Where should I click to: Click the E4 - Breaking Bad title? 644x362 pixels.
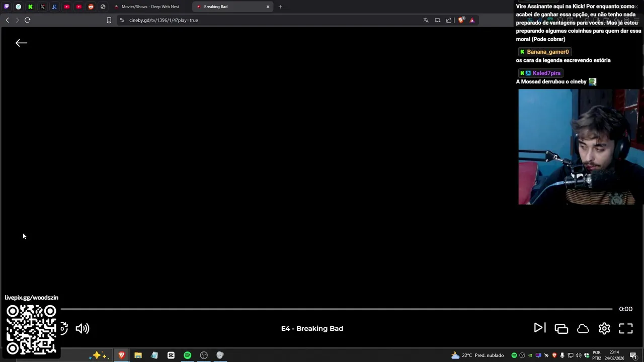coord(312,328)
